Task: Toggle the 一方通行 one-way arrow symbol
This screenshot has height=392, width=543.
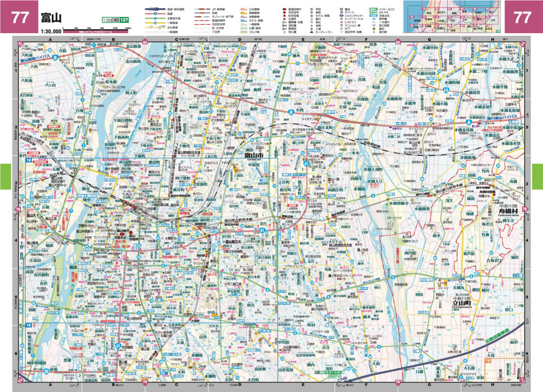Action: pos(373,22)
